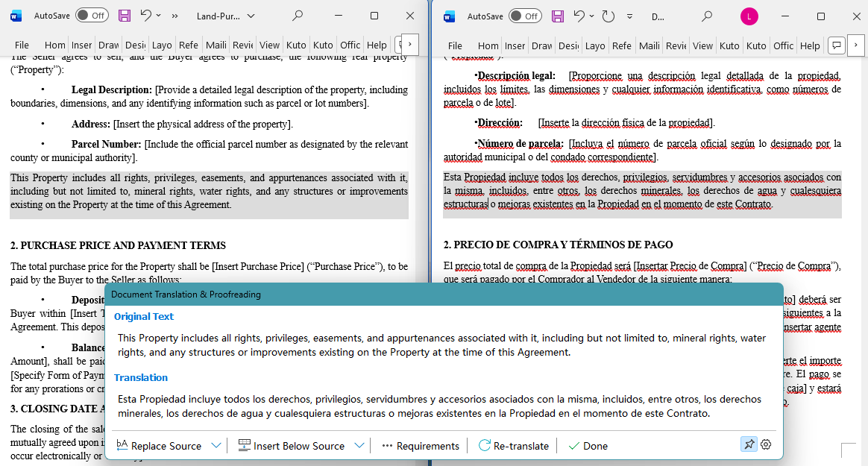Click Done to accept the translation
The height and width of the screenshot is (466, 868).
[x=588, y=444]
